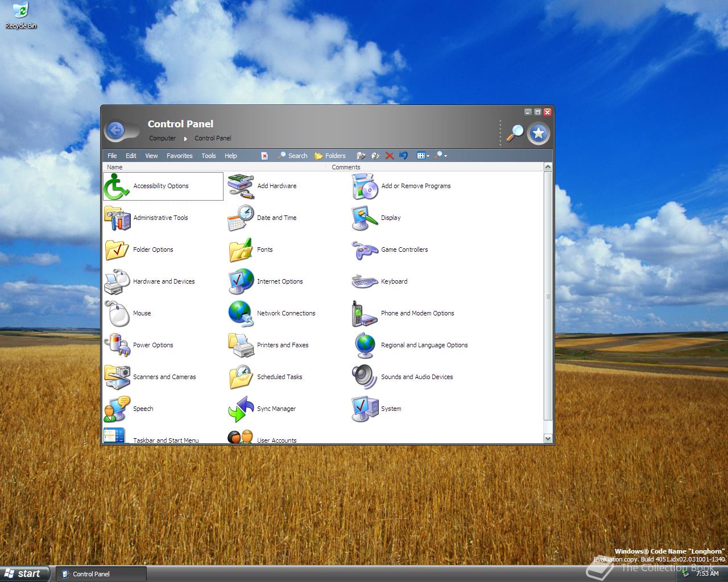This screenshot has height=582, width=728.
Task: Open Accessibility Options applet
Action: click(163, 186)
